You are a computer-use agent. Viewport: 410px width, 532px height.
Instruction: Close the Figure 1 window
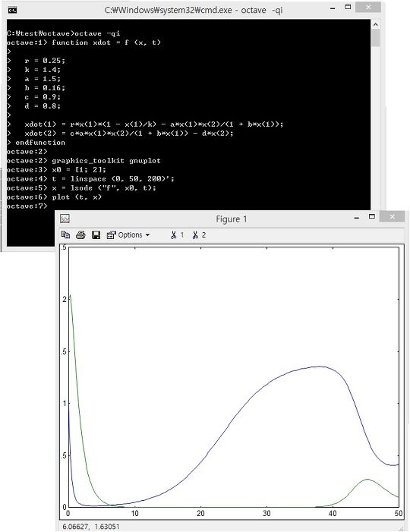[x=393, y=216]
